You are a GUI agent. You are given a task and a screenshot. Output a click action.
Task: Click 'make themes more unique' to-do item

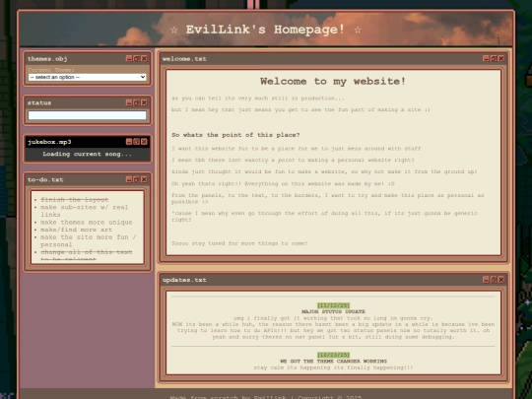(x=86, y=223)
